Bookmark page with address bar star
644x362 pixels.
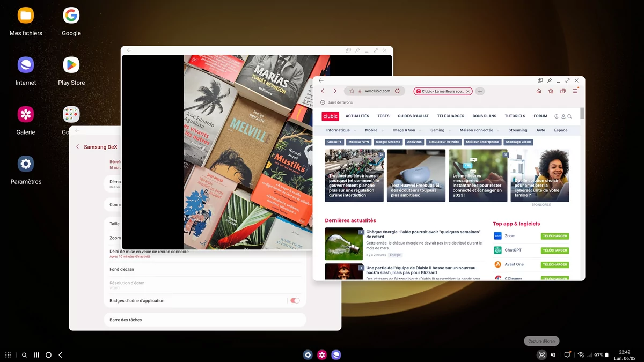[x=352, y=91]
